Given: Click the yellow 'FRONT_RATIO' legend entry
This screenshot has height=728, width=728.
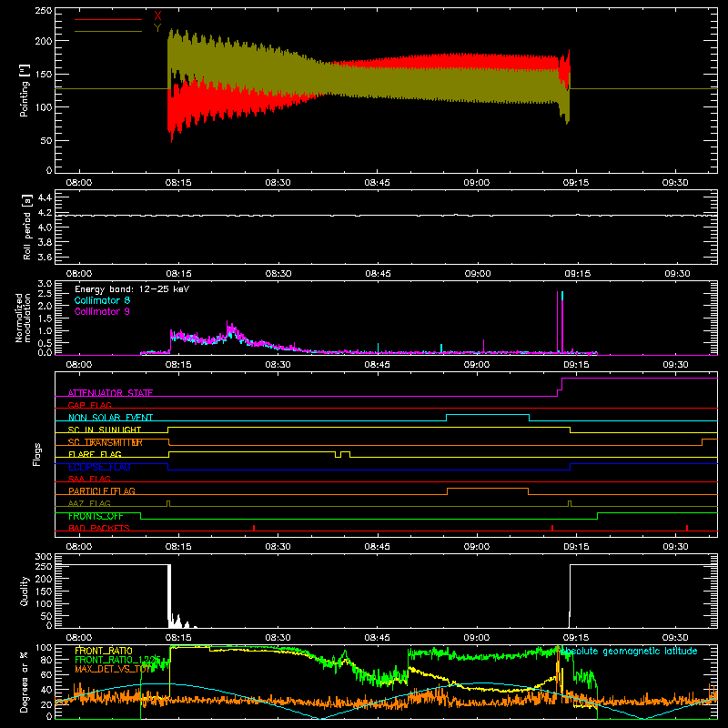Looking at the screenshot, I should click(x=104, y=652).
